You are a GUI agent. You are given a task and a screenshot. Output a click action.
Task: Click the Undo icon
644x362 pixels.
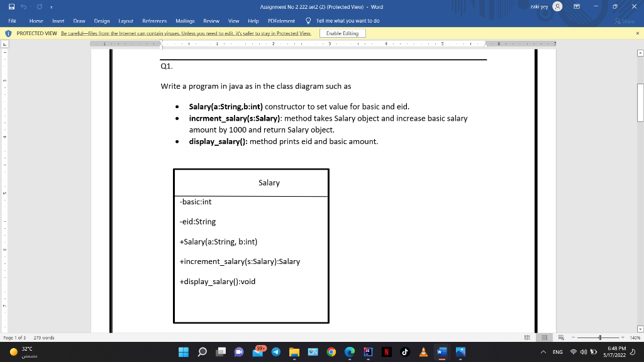coord(23,6)
